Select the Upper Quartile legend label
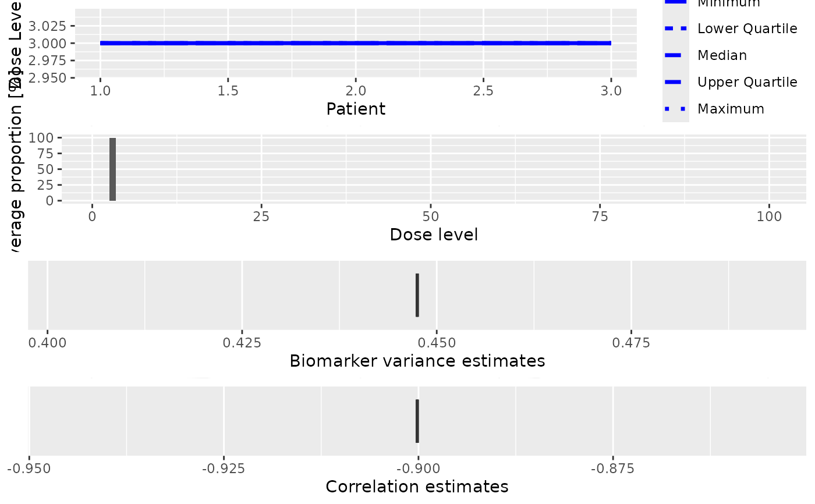This screenshot has height=504, width=815. point(747,82)
